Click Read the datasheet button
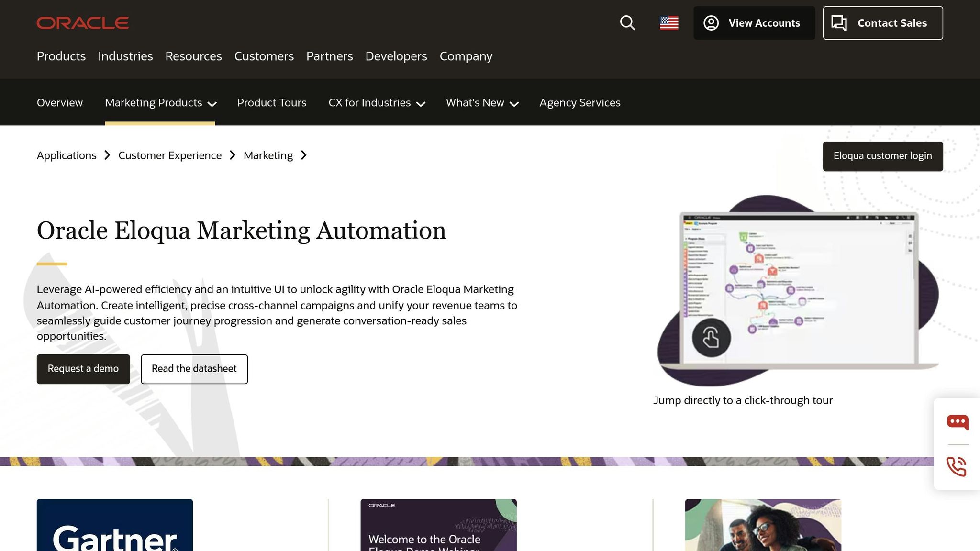This screenshot has height=551, width=980. click(x=194, y=369)
